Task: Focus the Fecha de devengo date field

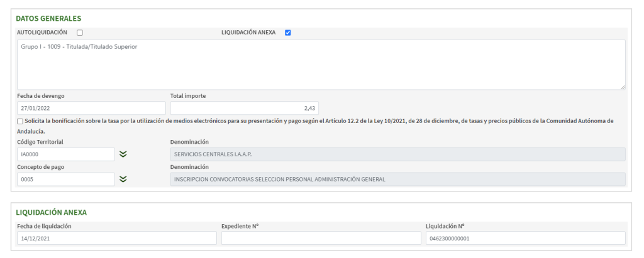Action: (91, 108)
